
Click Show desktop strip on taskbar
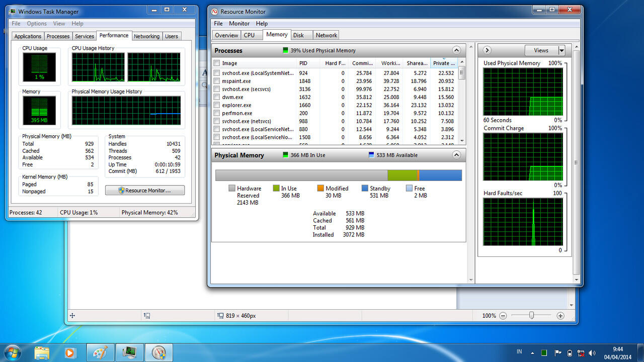pos(639,352)
